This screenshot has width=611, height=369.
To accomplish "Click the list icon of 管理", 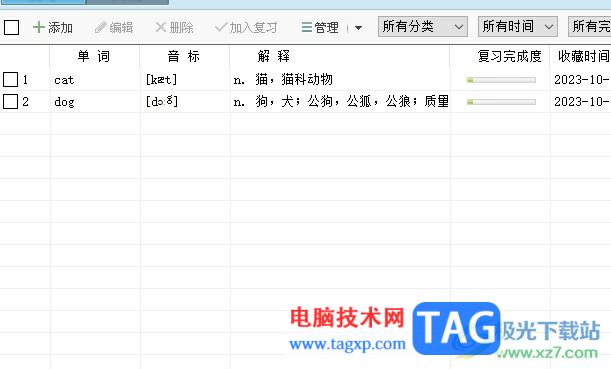I will [x=307, y=27].
